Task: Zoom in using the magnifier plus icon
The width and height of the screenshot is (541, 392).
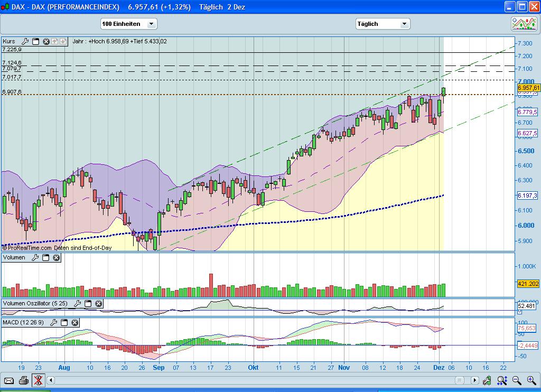Action: point(531,380)
